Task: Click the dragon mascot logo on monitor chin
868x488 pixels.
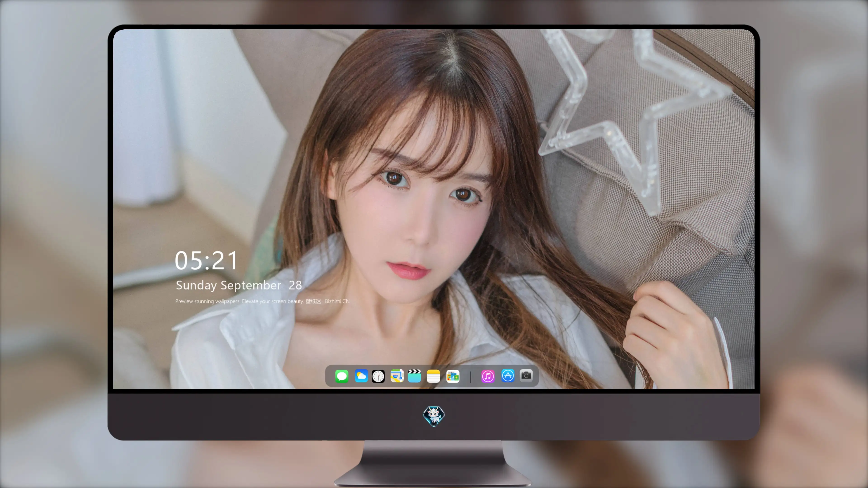Action: 434,416
